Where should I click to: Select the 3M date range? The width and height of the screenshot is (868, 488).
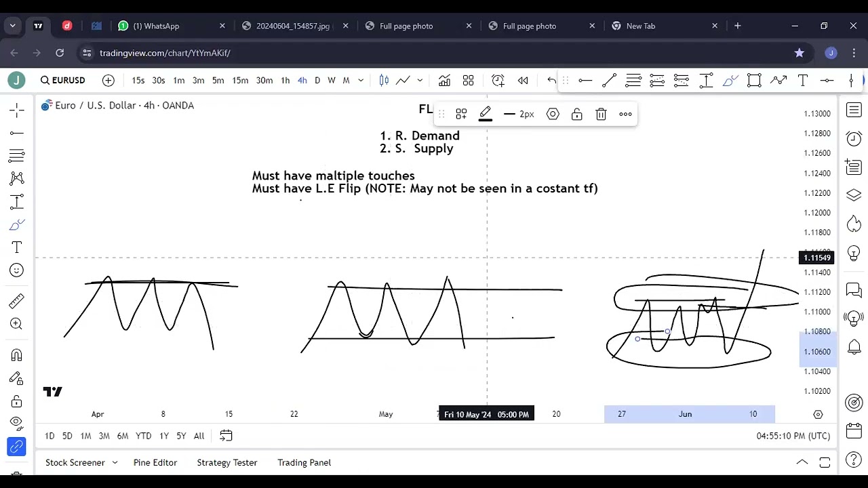[104, 436]
